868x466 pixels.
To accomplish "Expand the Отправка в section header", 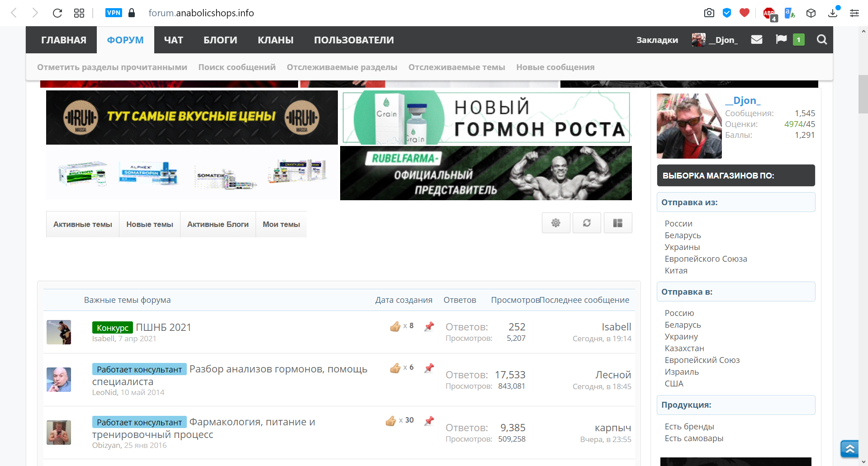I will [x=736, y=292].
